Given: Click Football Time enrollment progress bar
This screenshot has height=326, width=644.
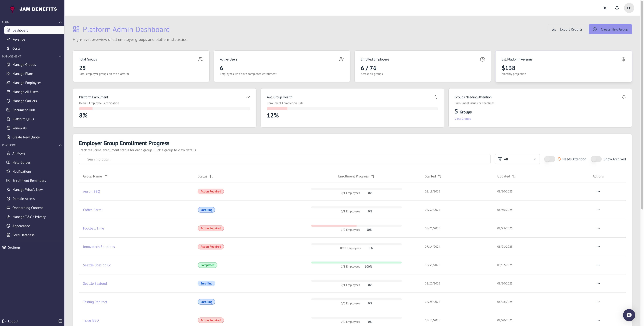Looking at the screenshot, I should pos(356,226).
